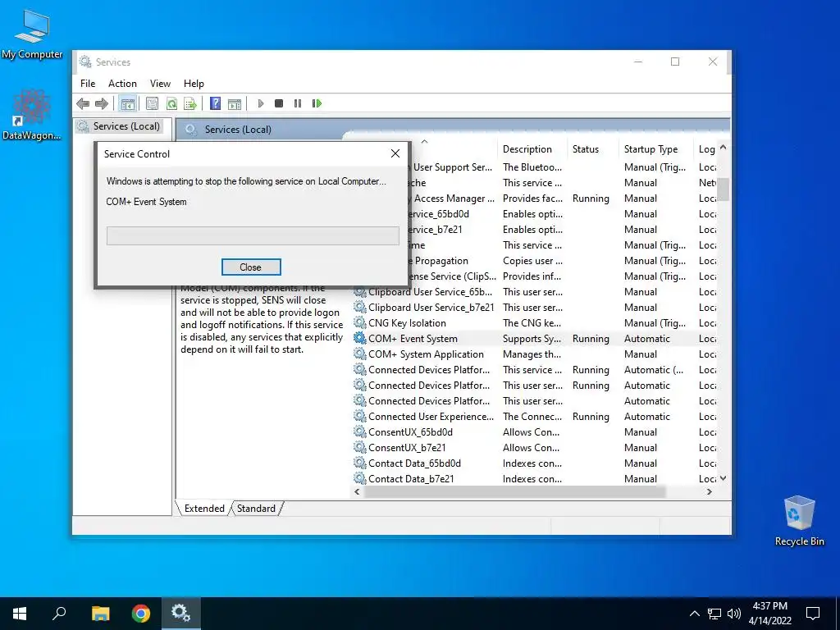The height and width of the screenshot is (630, 840).
Task: Click the Pause Service icon
Action: click(298, 103)
